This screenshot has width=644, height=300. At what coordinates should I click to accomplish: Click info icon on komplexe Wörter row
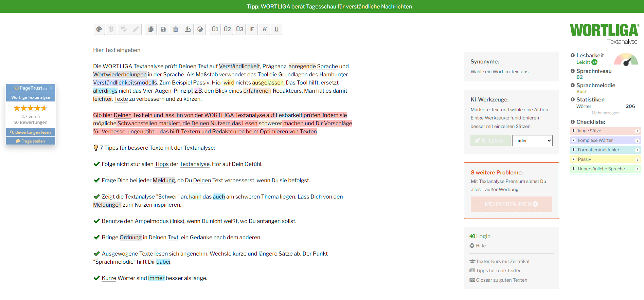(574, 140)
